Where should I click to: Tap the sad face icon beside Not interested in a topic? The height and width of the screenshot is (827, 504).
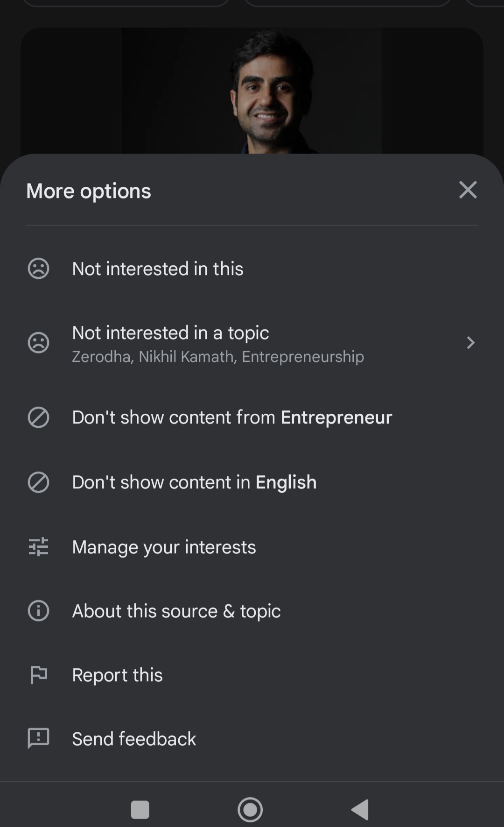click(38, 343)
